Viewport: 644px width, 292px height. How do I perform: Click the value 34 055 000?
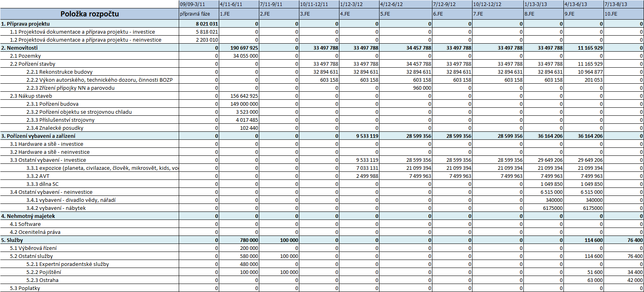point(246,56)
